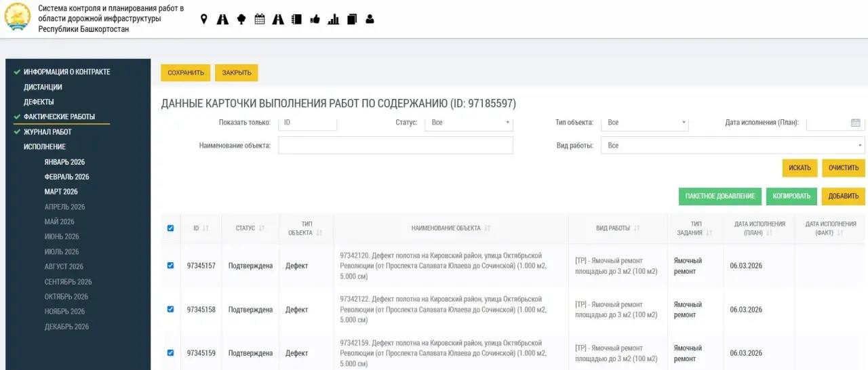Click the Наименование объекта input field
Image resolution: width=868 pixels, height=370 pixels.
(395, 146)
